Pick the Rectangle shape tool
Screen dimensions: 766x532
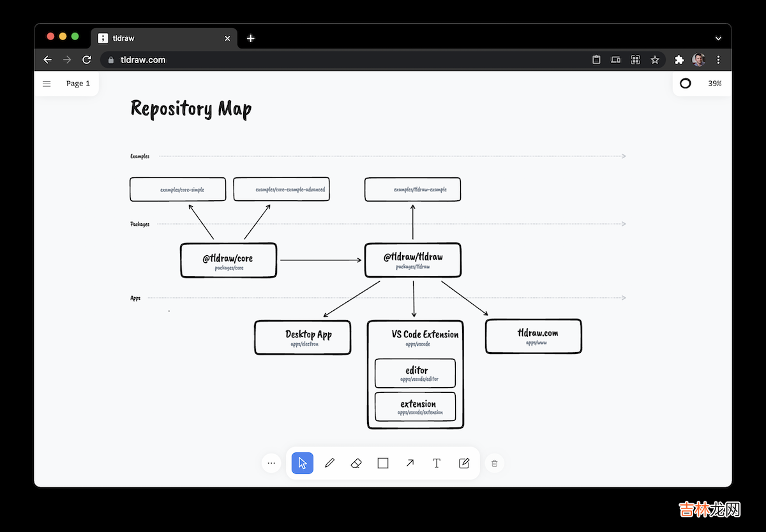coord(383,463)
